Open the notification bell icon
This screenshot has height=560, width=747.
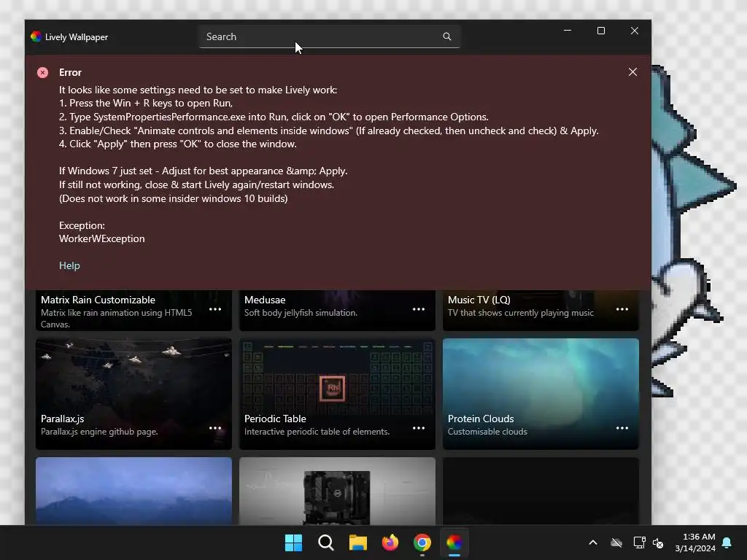tap(727, 542)
